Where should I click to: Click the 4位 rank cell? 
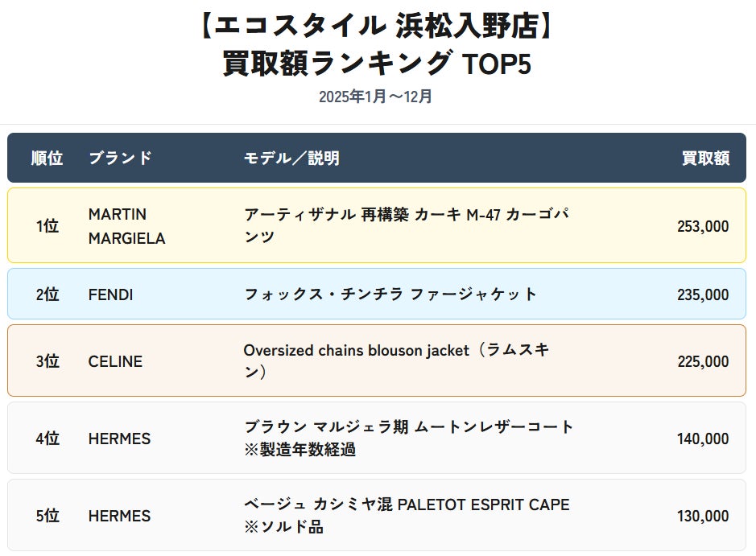click(x=48, y=439)
